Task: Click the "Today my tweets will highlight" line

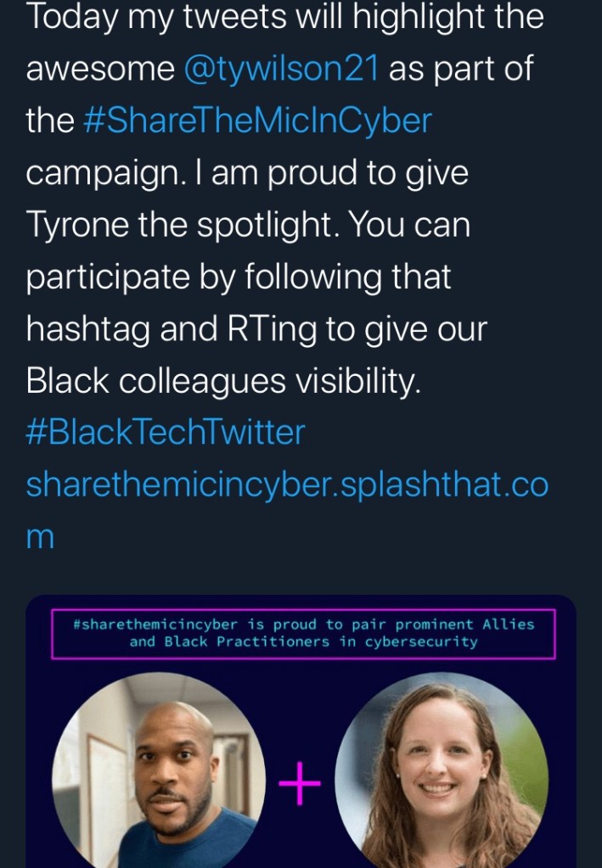Action: (x=284, y=19)
